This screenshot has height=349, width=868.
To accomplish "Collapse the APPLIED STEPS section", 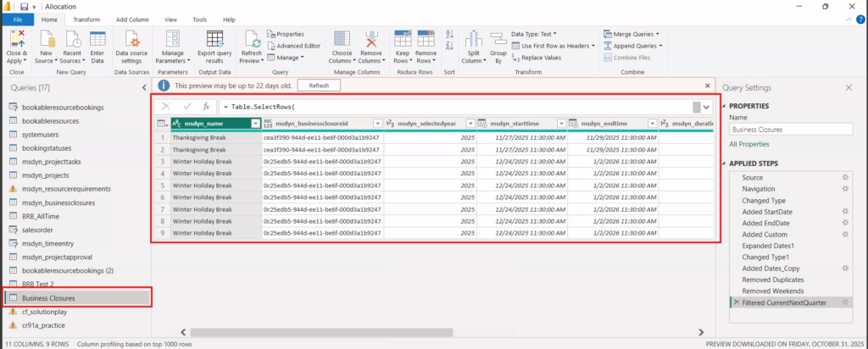I will coord(723,163).
